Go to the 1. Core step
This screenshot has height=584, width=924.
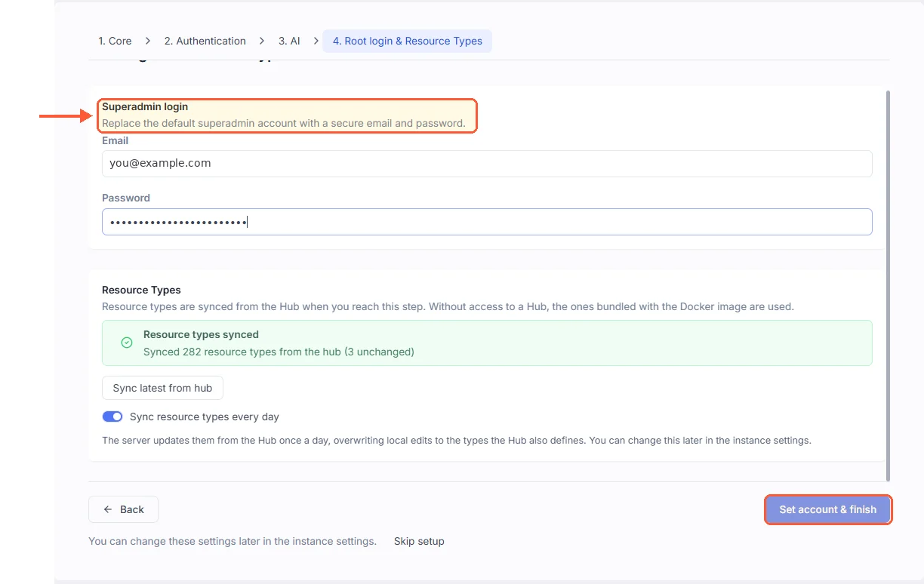[x=115, y=41]
